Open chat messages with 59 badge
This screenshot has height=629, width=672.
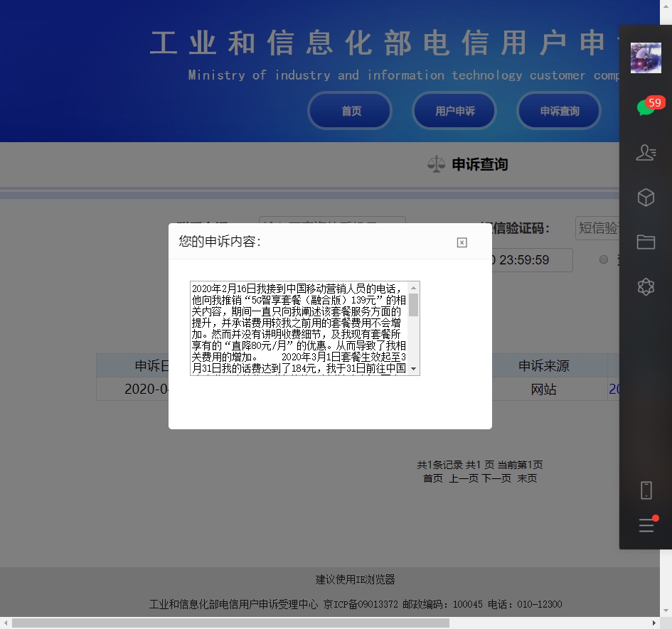point(646,107)
